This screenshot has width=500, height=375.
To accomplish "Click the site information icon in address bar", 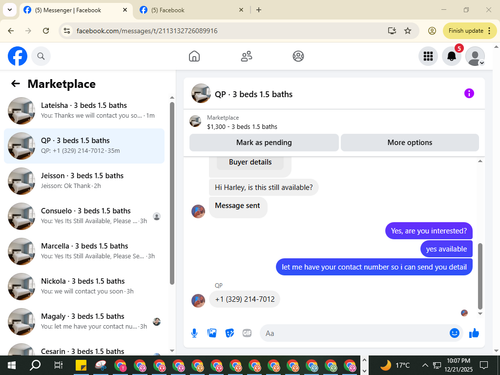I will [x=67, y=31].
